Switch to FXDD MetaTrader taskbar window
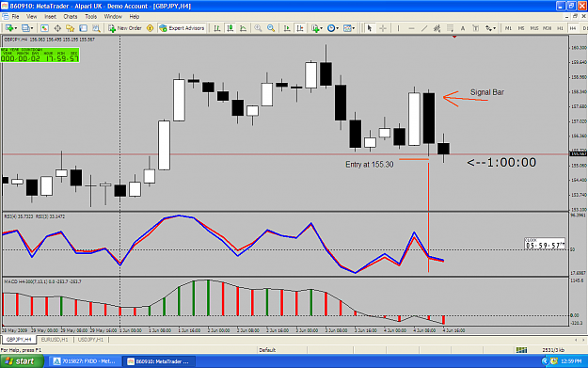The image size is (588, 368). pos(85,361)
